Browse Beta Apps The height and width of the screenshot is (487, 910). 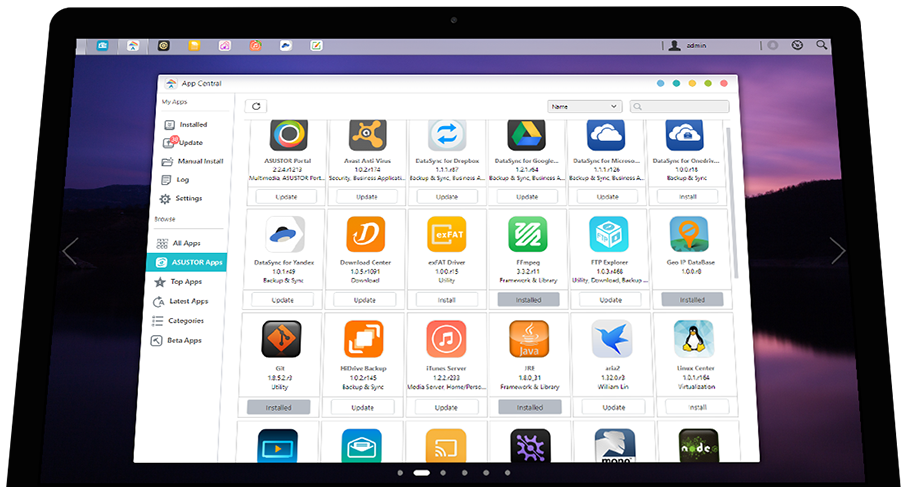point(176,340)
